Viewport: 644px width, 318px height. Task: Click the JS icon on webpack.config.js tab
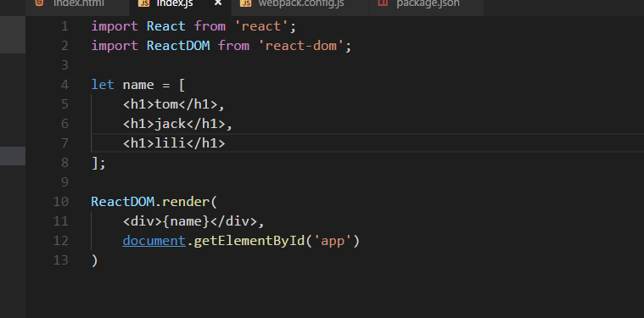[245, 3]
